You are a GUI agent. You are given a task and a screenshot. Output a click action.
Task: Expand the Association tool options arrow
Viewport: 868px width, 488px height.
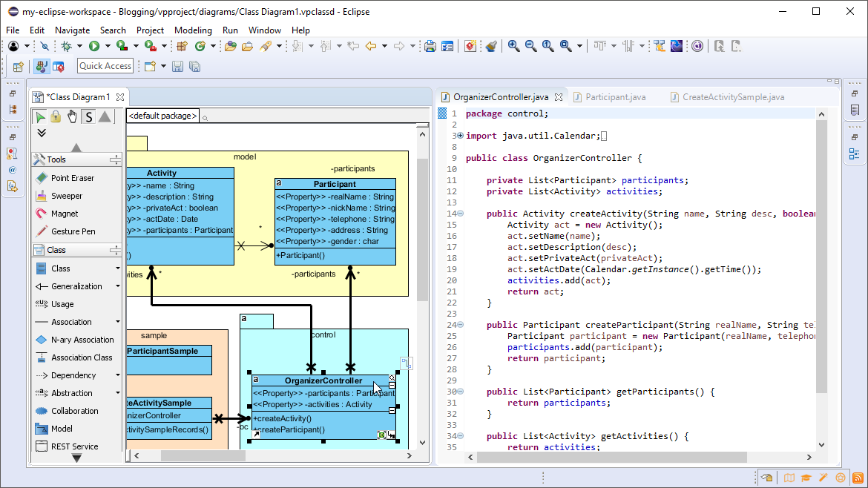pyautogui.click(x=119, y=321)
